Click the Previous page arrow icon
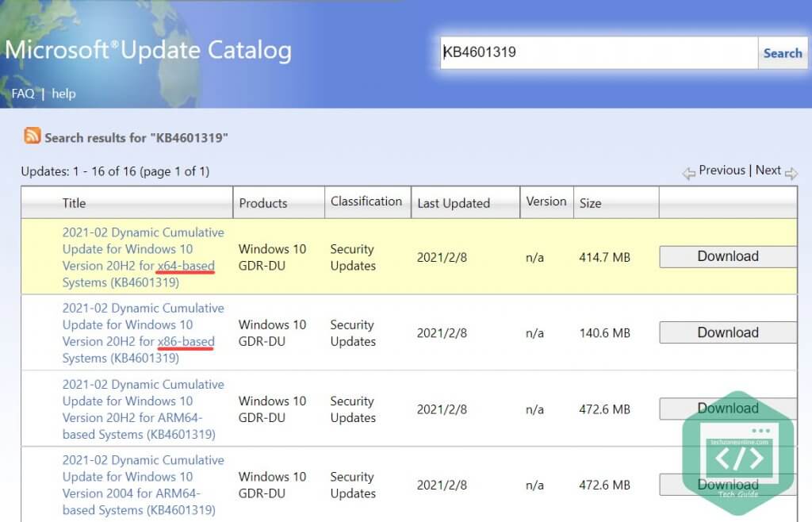Image resolution: width=812 pixels, height=522 pixels. [x=688, y=172]
